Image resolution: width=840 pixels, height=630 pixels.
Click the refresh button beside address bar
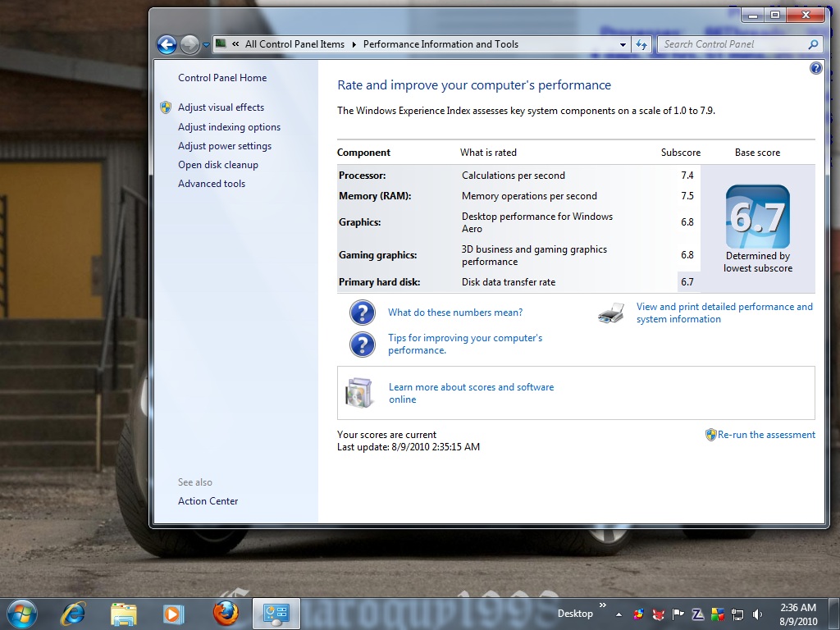(641, 44)
